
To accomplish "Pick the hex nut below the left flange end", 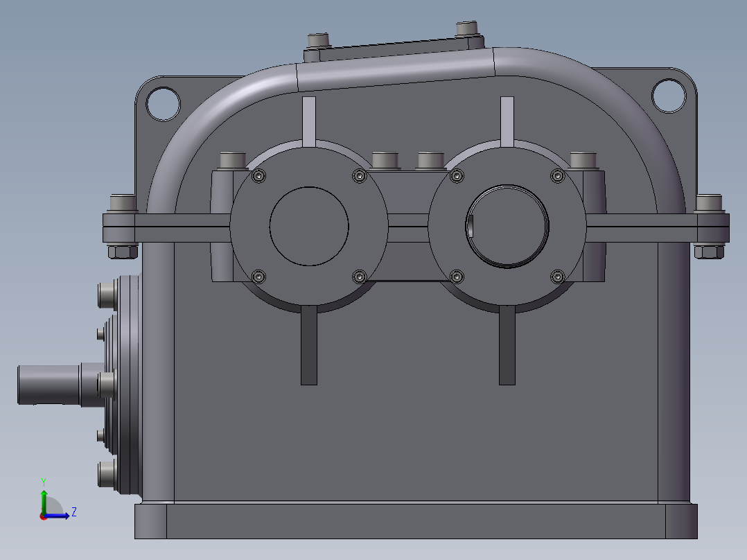I will tap(122, 252).
